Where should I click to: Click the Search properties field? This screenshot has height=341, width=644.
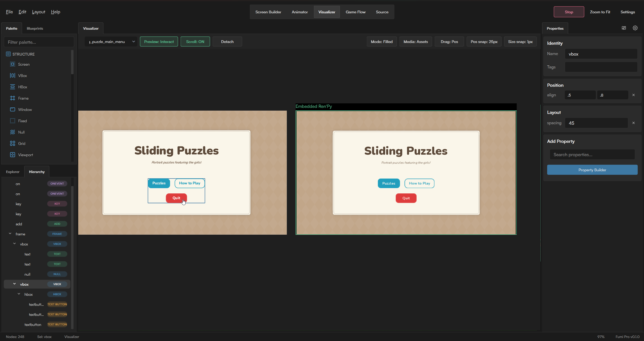(x=592, y=154)
